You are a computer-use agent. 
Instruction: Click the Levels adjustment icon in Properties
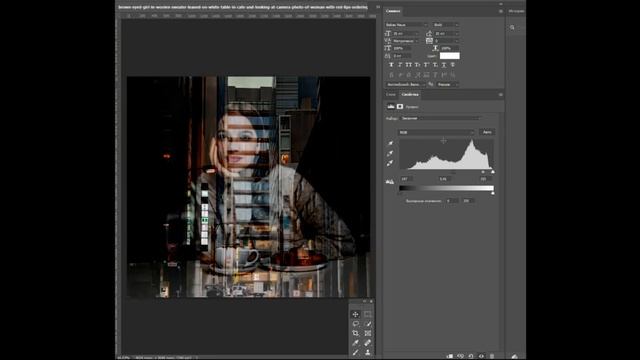[391, 107]
